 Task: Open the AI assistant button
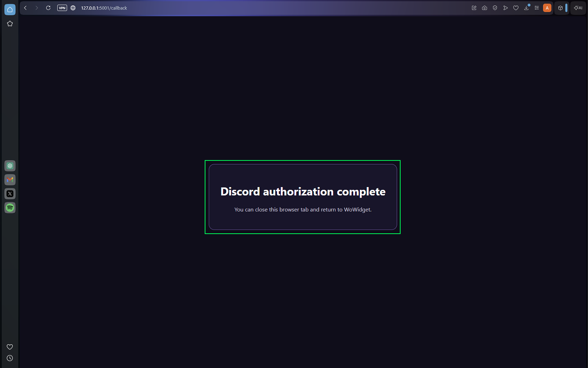[578, 8]
